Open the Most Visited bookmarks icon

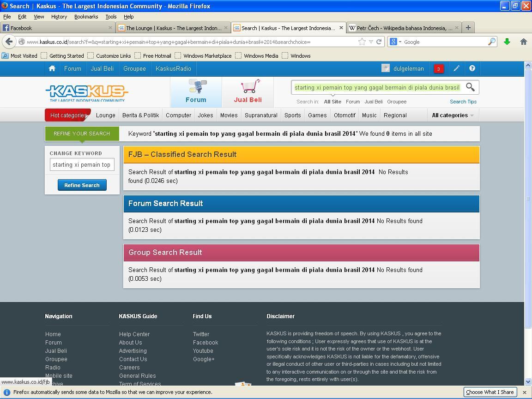tap(5, 55)
